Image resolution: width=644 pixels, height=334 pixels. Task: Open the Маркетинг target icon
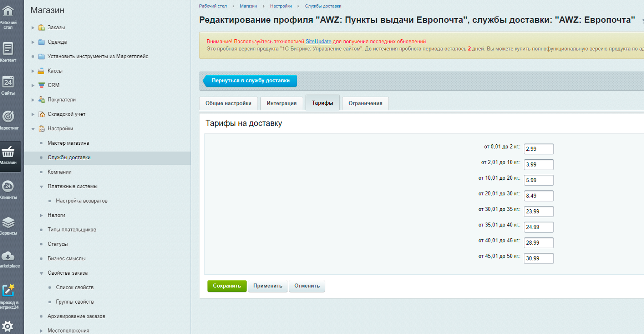(x=8, y=116)
